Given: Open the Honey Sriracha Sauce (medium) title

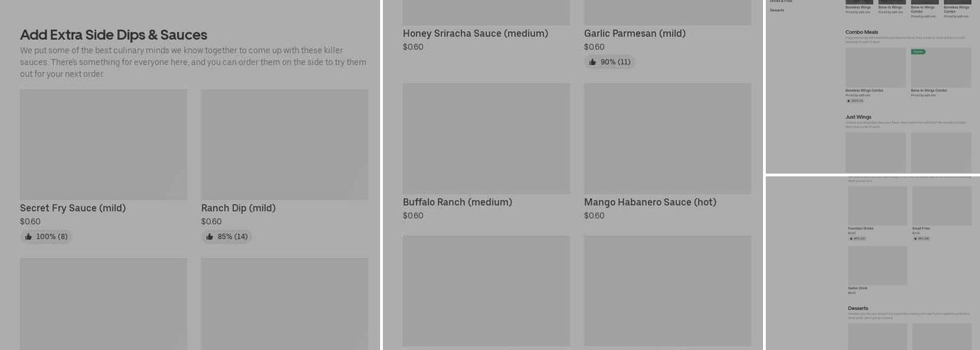Looking at the screenshot, I should point(475,34).
